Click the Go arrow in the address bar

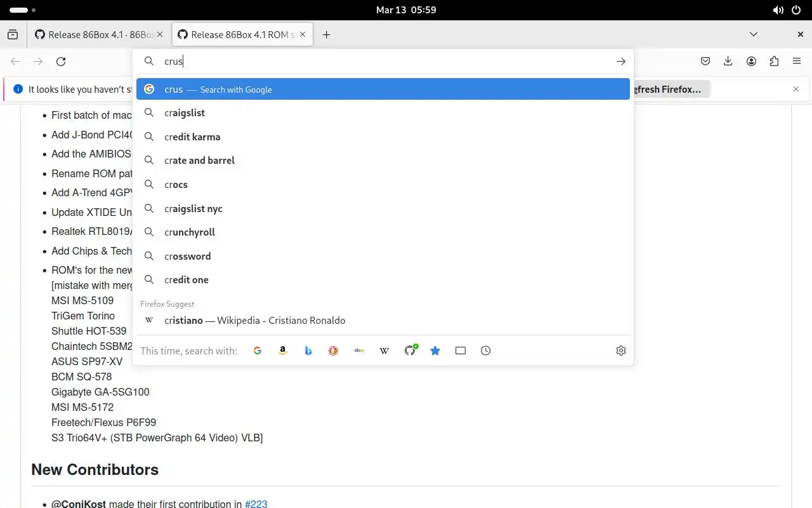click(621, 62)
